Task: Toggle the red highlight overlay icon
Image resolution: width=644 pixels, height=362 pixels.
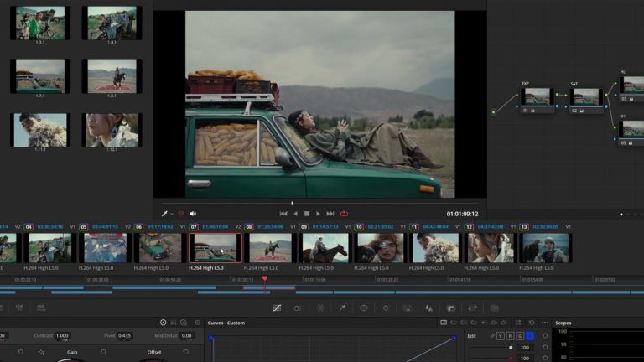Action: (181, 214)
